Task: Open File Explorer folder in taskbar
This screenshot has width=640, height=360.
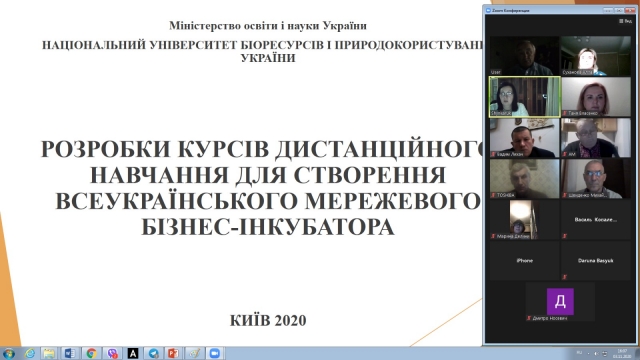Action: point(49,353)
